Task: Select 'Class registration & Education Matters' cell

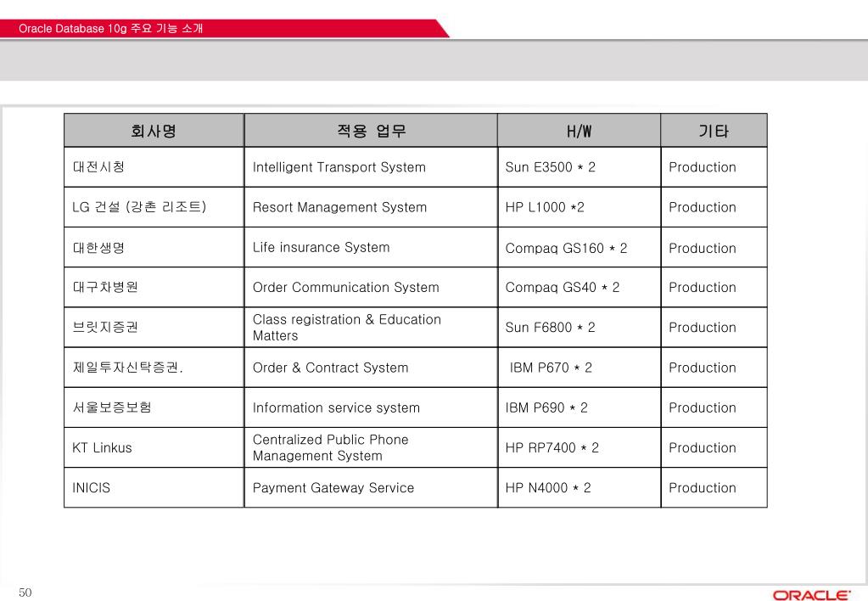Action: pyautogui.click(x=371, y=328)
